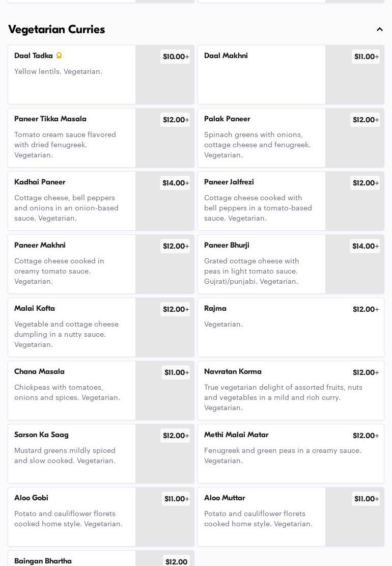Viewport: 392px width, 566px height.
Task: Add Palak Paneer for $12.00
Action: pyautogui.click(x=366, y=120)
